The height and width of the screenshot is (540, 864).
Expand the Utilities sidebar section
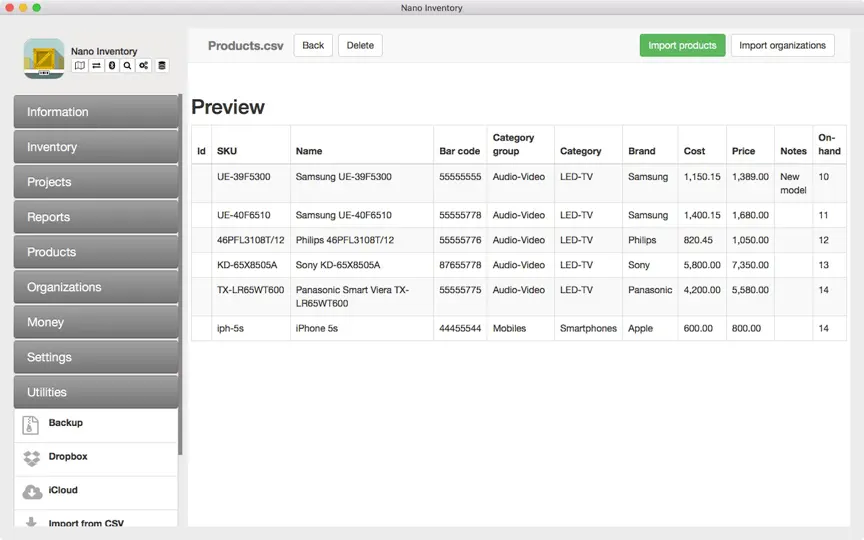click(x=96, y=392)
